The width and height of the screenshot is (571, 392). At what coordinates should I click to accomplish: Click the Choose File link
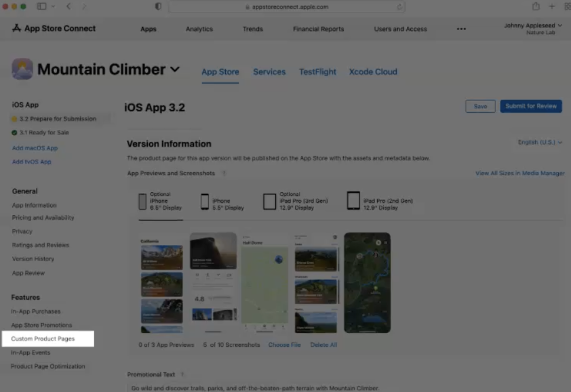tap(285, 345)
